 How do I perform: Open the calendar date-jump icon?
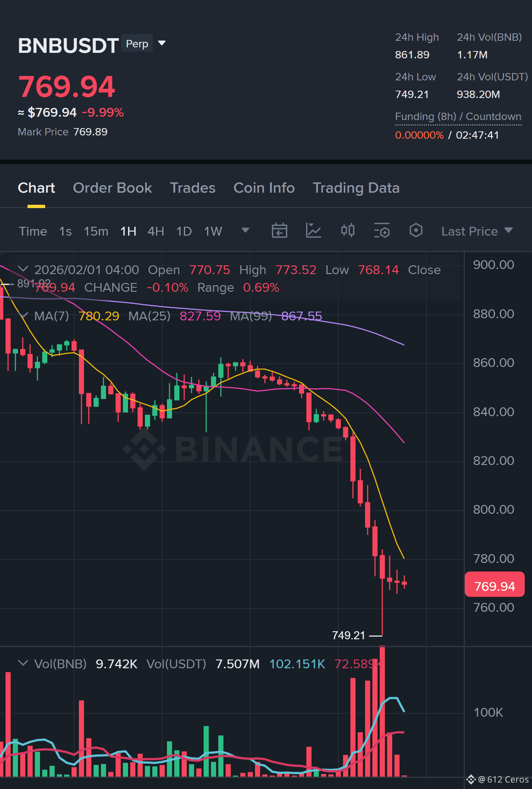coord(279,231)
